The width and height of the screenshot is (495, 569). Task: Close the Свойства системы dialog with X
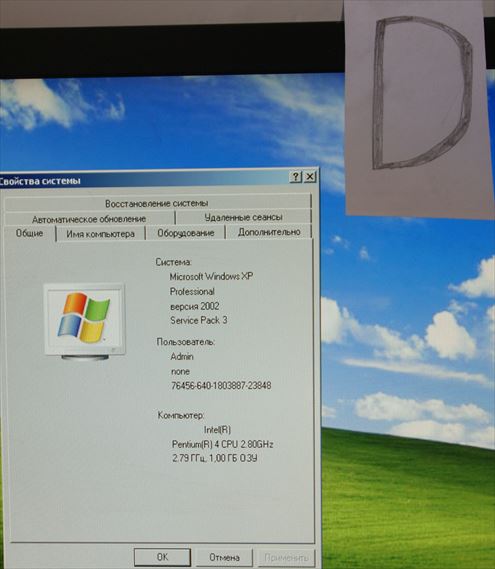pyautogui.click(x=310, y=177)
